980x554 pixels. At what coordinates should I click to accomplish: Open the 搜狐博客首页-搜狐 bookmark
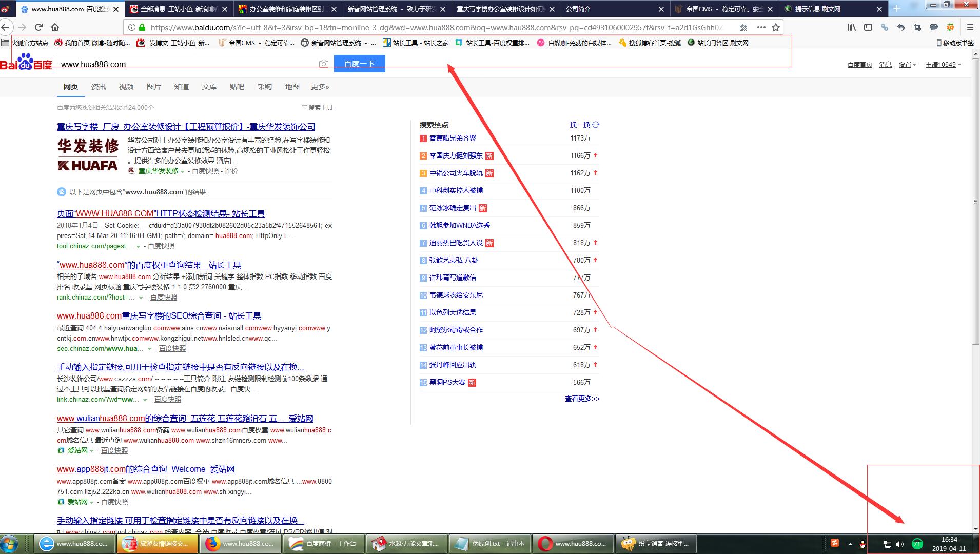tap(650, 43)
